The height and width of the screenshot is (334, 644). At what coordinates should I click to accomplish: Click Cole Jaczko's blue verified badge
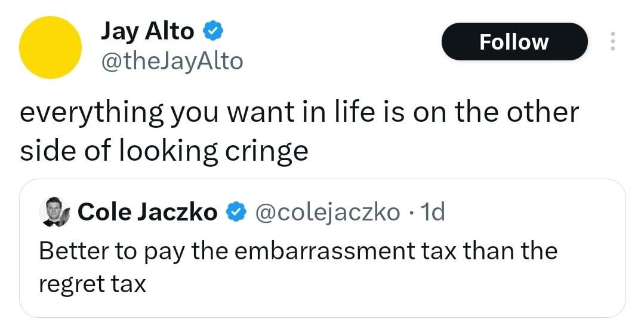point(236,211)
